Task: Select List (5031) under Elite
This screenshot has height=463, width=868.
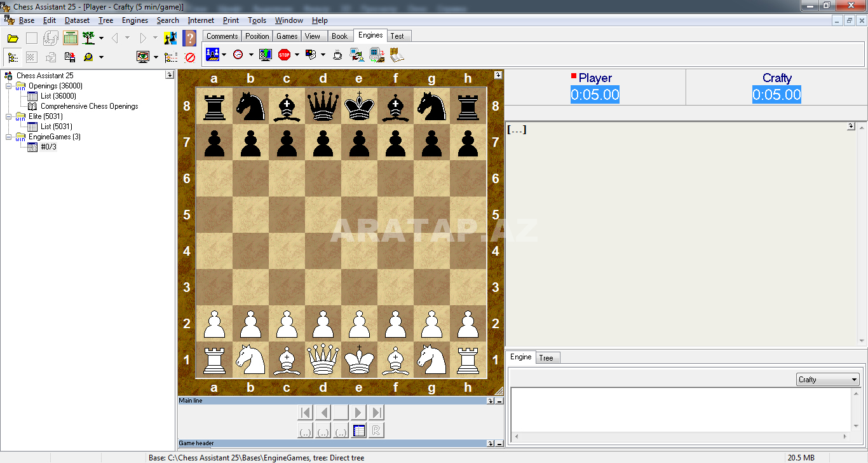Action: pyautogui.click(x=57, y=127)
